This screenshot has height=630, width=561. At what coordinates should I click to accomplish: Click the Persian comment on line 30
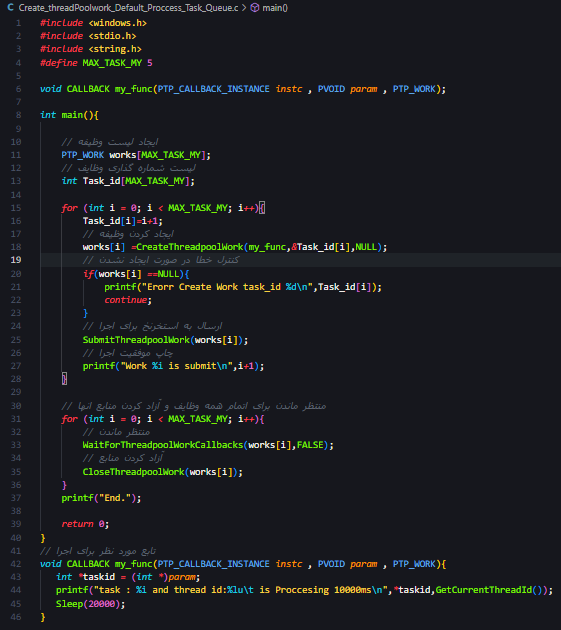(194, 406)
